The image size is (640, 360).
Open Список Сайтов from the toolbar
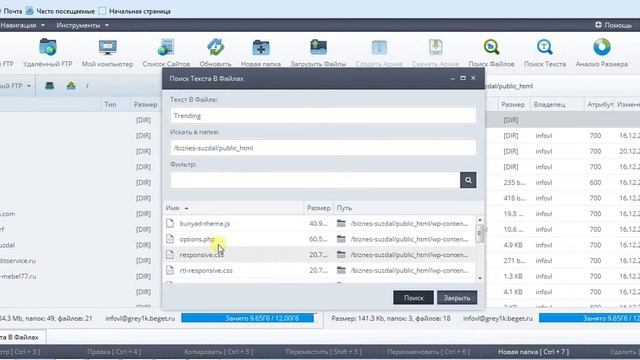coord(166,47)
